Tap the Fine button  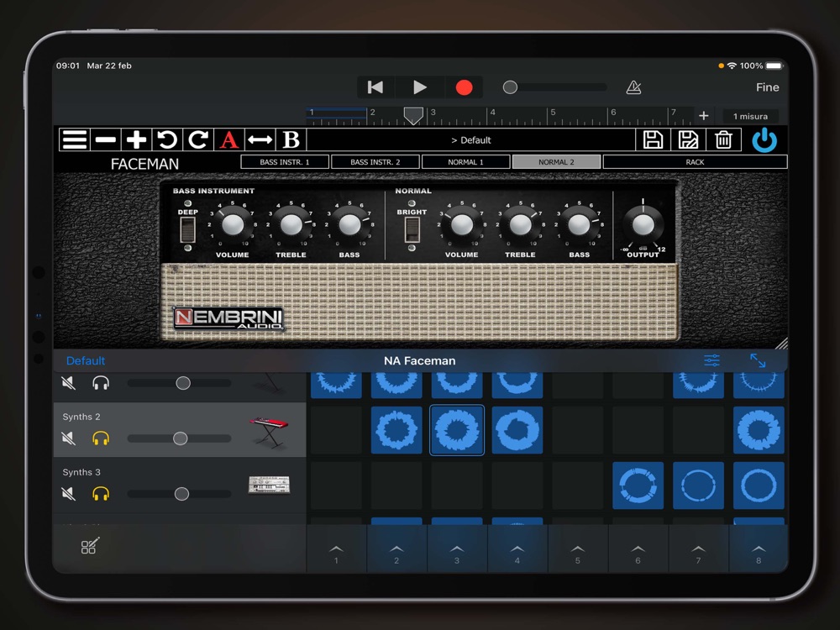pos(767,87)
